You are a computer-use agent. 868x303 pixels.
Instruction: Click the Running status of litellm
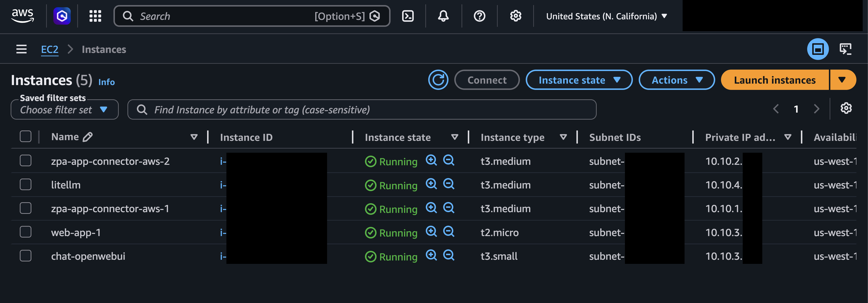coord(391,185)
